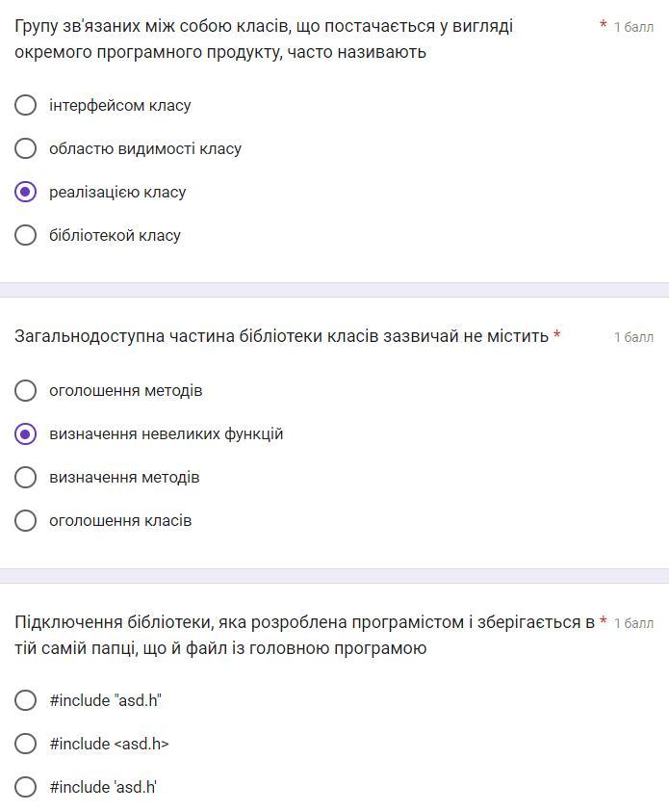Select the #include "asd.h" radio option
This screenshot has height=812, width=669.
click(x=25, y=700)
